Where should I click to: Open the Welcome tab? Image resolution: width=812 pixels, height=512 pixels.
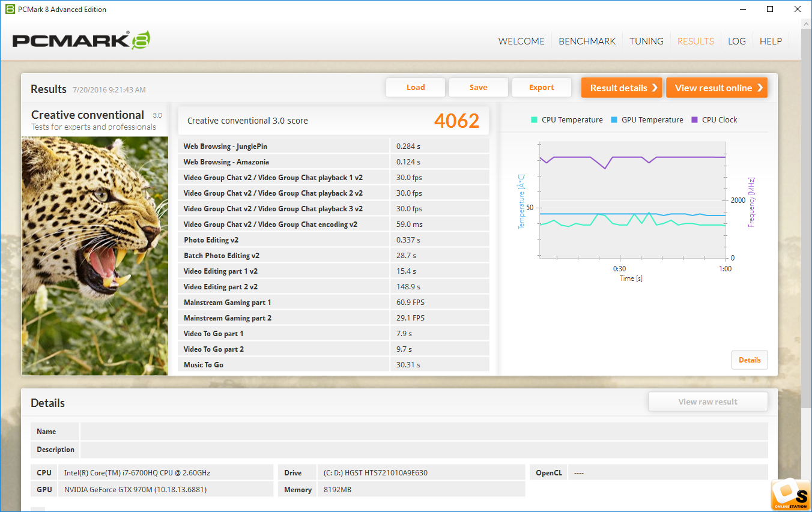coord(521,41)
